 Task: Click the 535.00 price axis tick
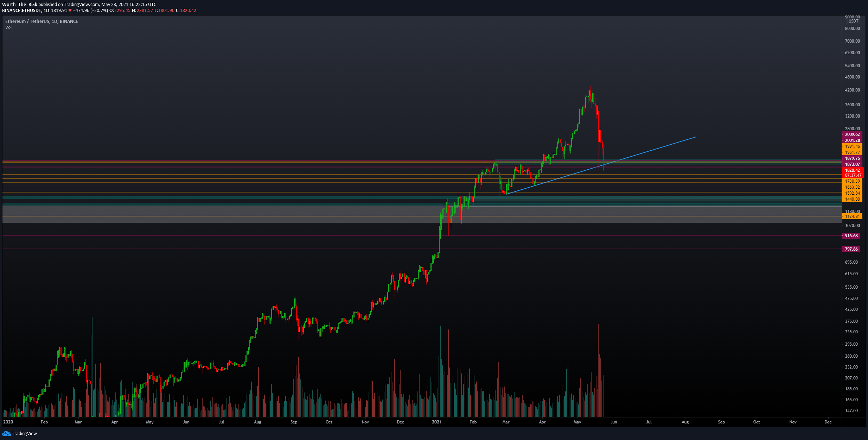point(851,287)
